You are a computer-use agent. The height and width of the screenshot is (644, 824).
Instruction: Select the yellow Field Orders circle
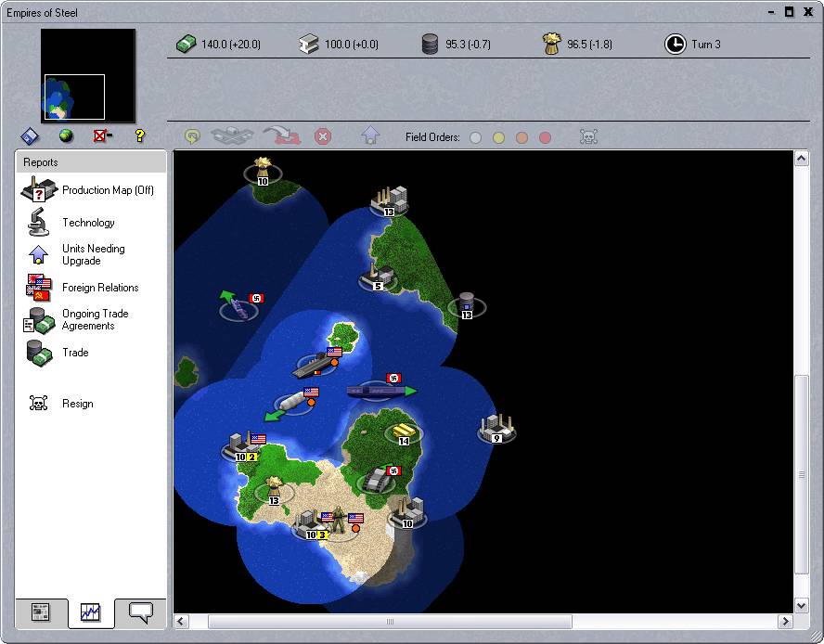pos(498,137)
